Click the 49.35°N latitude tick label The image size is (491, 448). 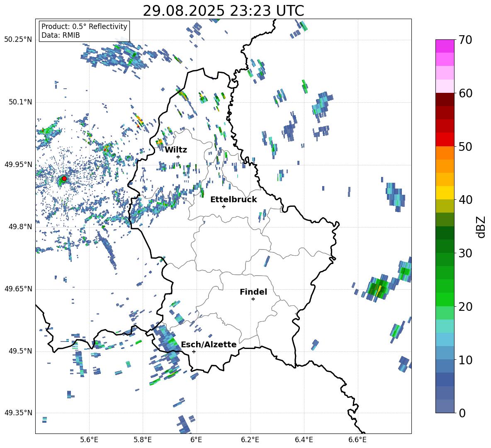(19, 413)
